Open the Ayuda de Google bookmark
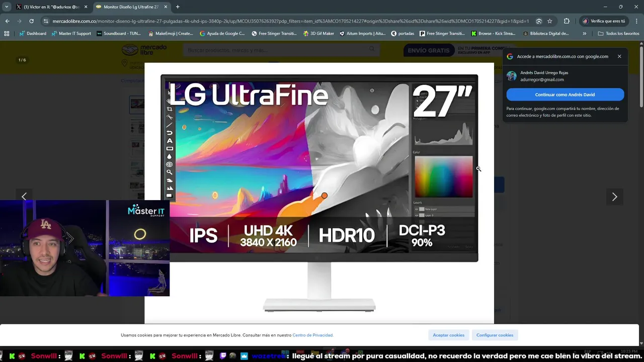The width and height of the screenshot is (644, 362). click(x=222, y=34)
